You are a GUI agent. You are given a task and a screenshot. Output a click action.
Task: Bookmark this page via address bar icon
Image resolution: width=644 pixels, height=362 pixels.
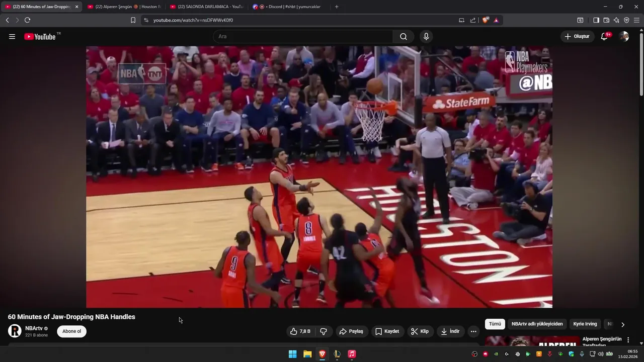point(133,20)
